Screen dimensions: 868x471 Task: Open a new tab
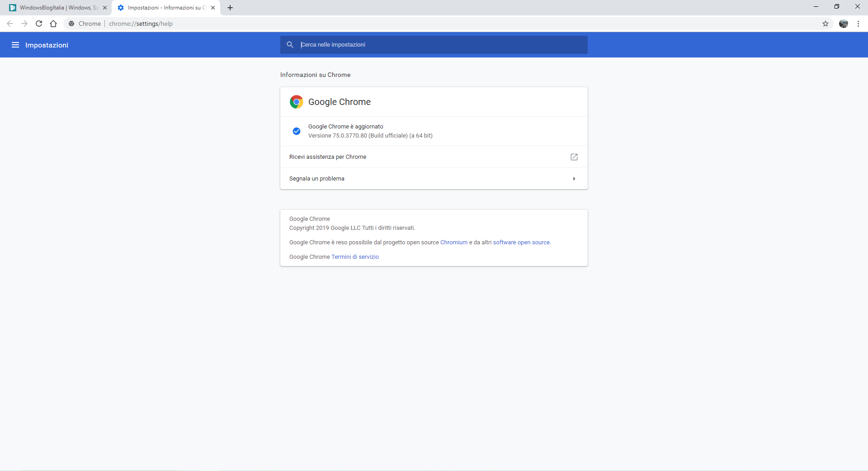click(230, 8)
